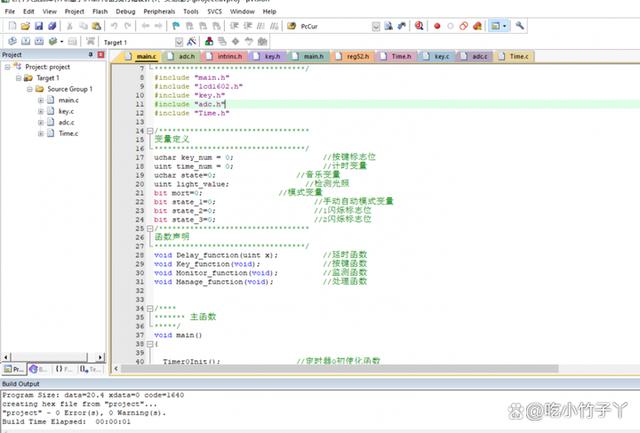Click the Undo arrow icon
Image resolution: width=640 pixels, height=433 pixels.
click(113, 25)
